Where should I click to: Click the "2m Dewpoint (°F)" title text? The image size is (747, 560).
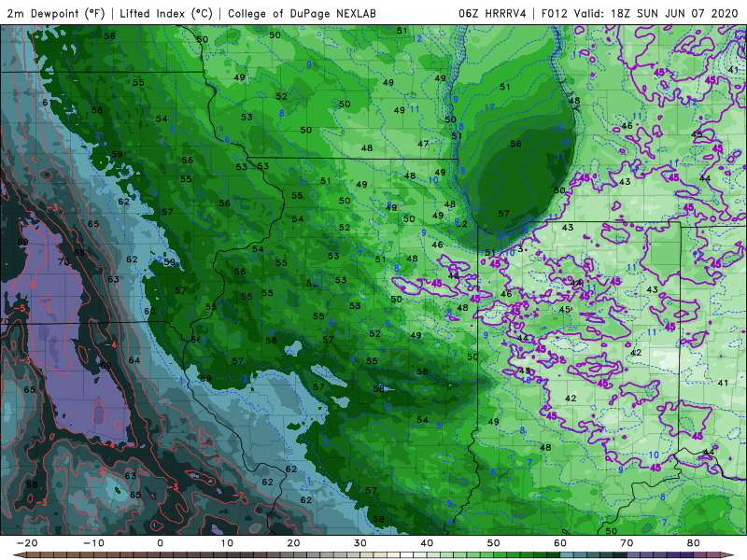(55, 13)
